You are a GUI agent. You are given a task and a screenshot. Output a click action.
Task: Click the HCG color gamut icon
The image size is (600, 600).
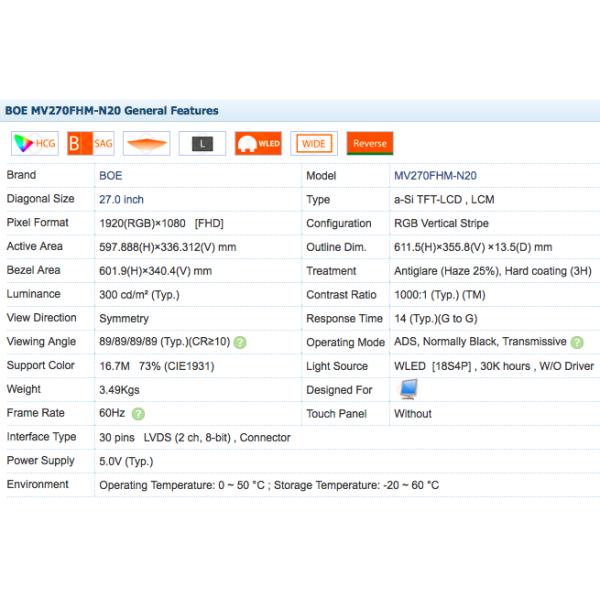coord(34,144)
